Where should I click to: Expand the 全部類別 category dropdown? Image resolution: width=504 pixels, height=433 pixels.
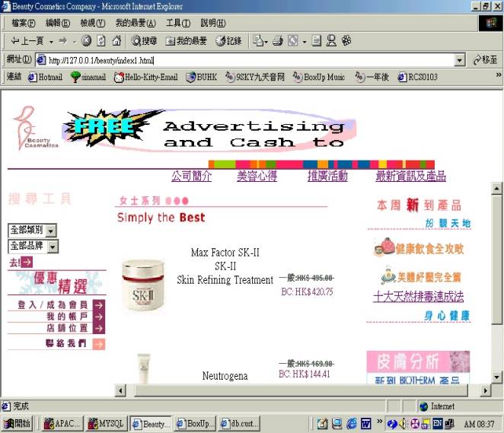[x=51, y=231]
